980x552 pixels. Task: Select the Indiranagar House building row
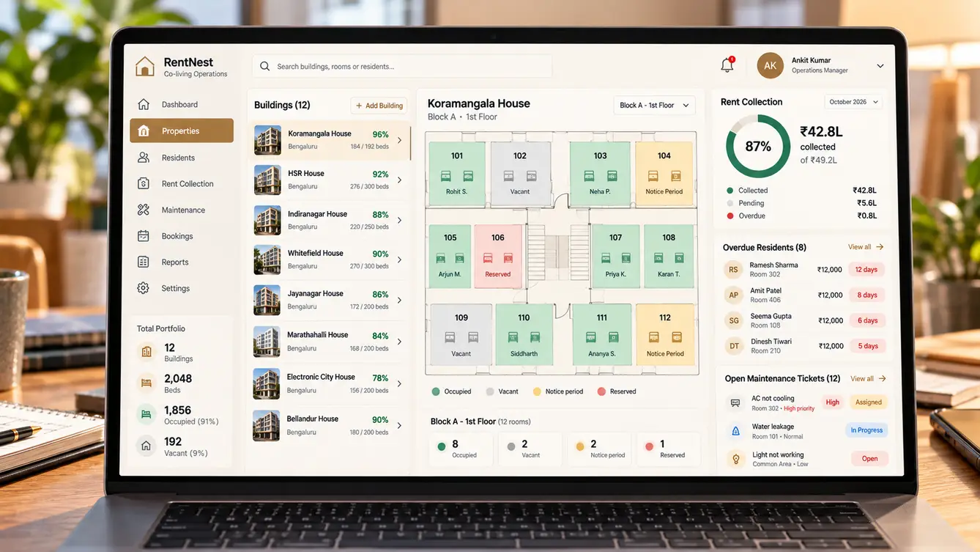[x=329, y=220]
